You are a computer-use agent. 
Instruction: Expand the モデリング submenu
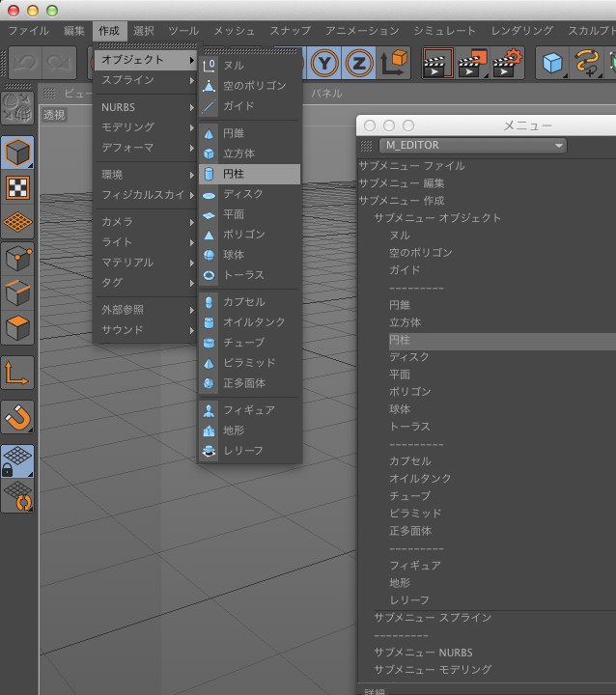[x=146, y=127]
